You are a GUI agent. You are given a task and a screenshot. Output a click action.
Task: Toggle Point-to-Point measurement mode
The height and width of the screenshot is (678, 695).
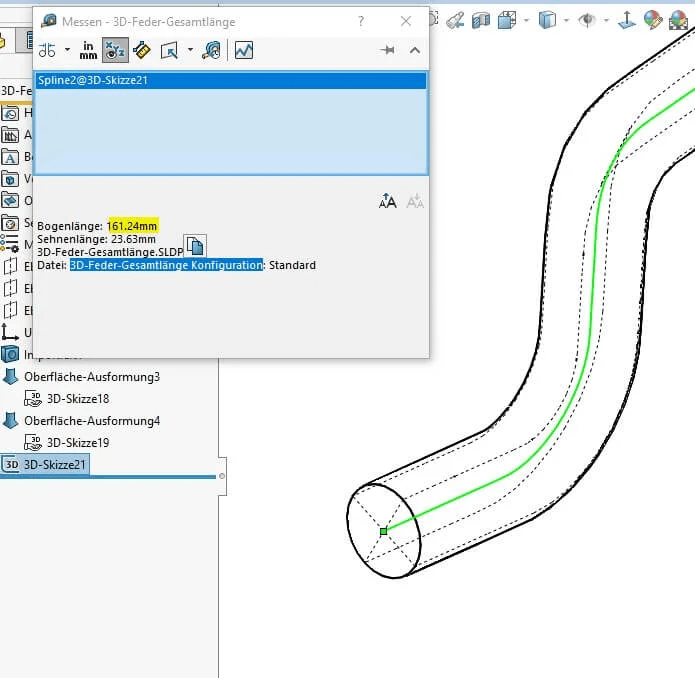click(141, 50)
